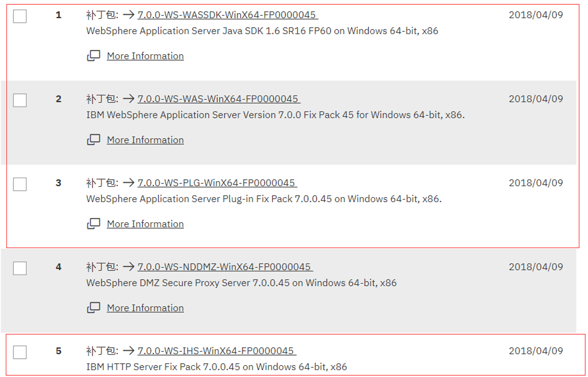588x377 pixels.
Task: Click popup window icon in row 1
Action: pyautogui.click(x=94, y=55)
